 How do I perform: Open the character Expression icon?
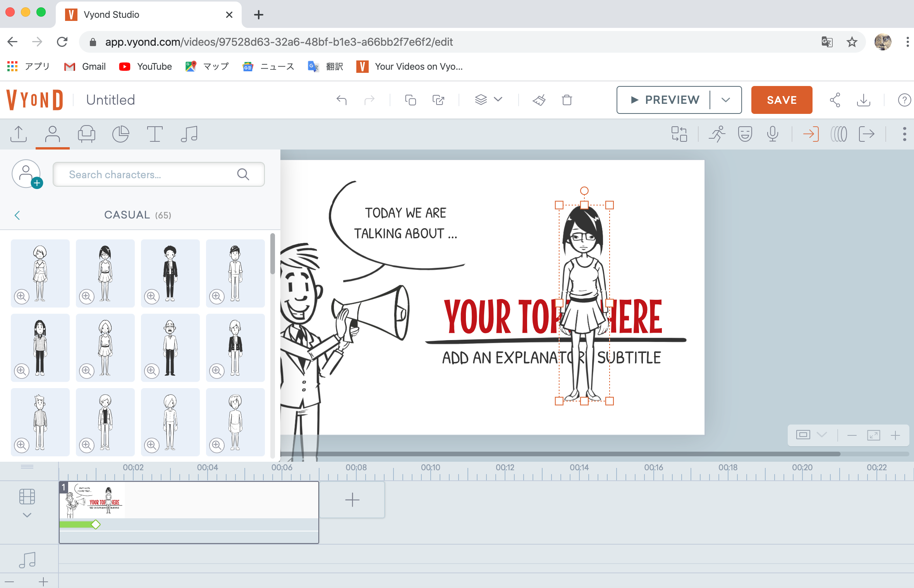(745, 134)
